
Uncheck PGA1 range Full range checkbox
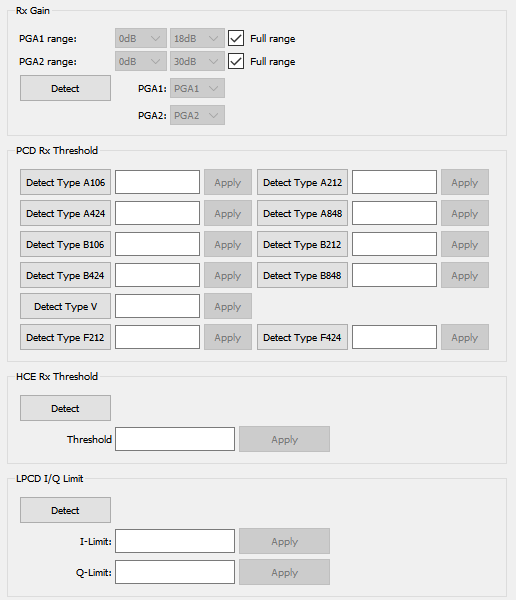pyautogui.click(x=236, y=38)
